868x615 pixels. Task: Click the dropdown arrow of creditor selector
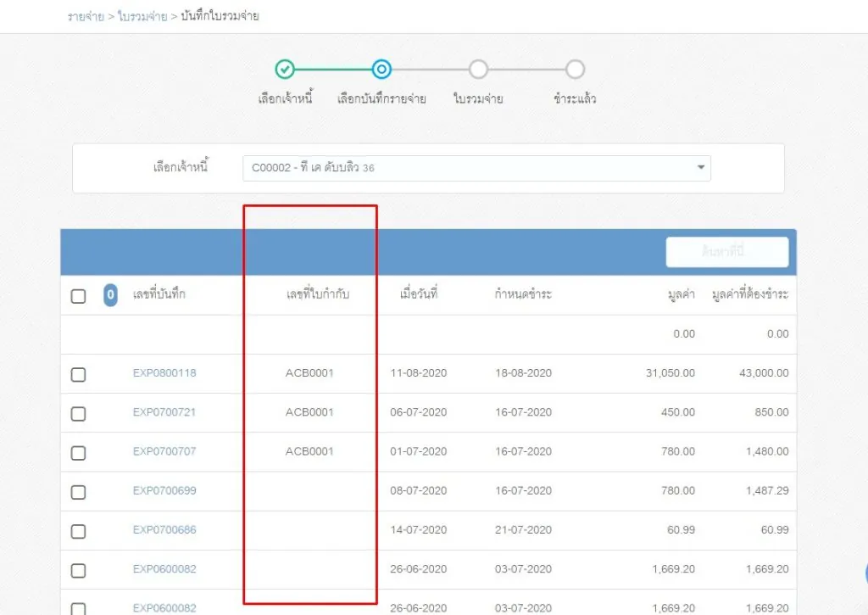point(700,168)
